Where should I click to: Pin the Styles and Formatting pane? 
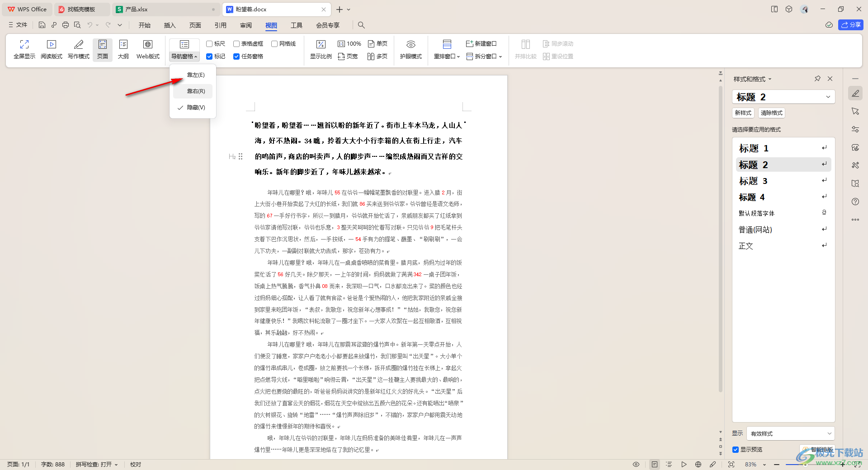pyautogui.click(x=817, y=79)
